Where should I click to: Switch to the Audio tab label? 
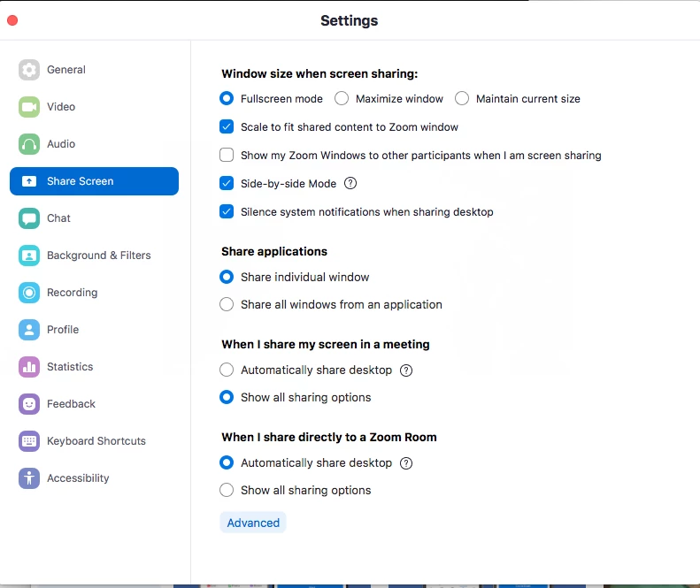(x=61, y=143)
